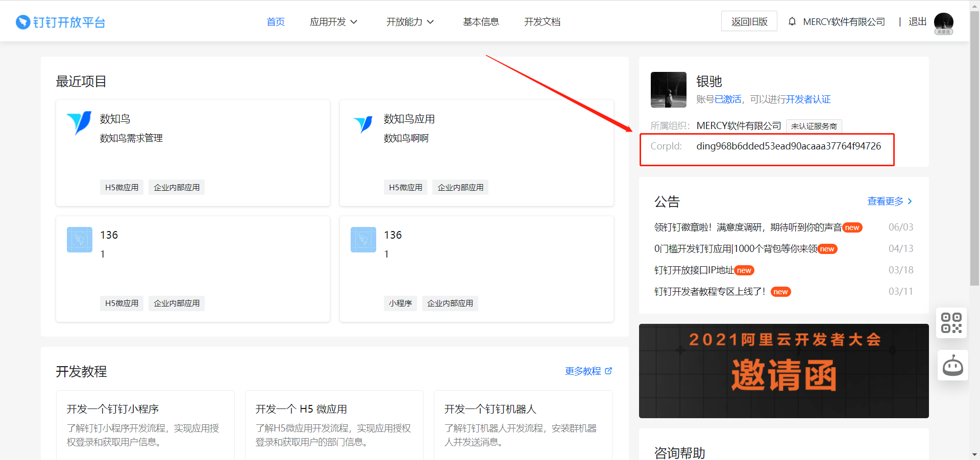
Task: Click 企业内部应用 tag on 数知鸟应用 card
Action: pyautogui.click(x=460, y=187)
